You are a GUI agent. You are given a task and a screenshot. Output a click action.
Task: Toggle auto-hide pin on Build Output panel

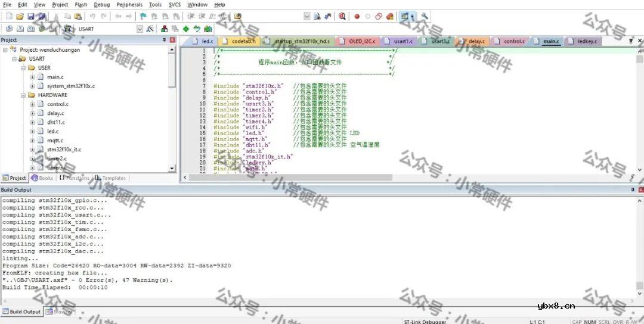pyautogui.click(x=633, y=189)
